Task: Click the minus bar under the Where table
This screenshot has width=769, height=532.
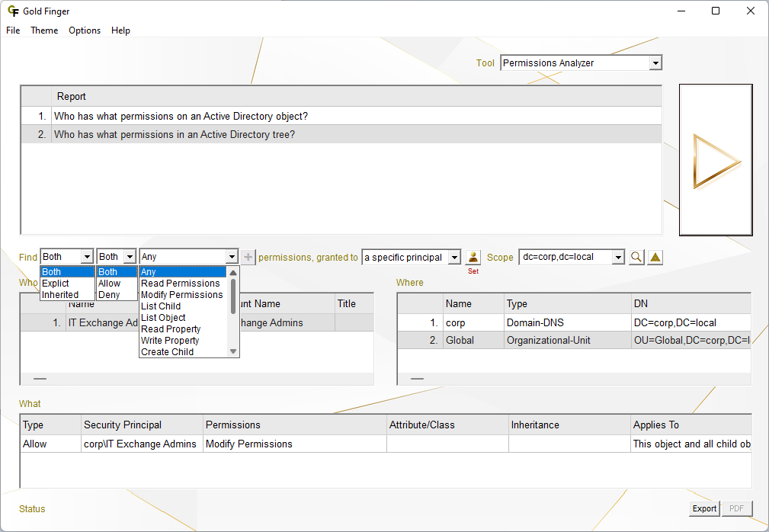Action: [417, 378]
